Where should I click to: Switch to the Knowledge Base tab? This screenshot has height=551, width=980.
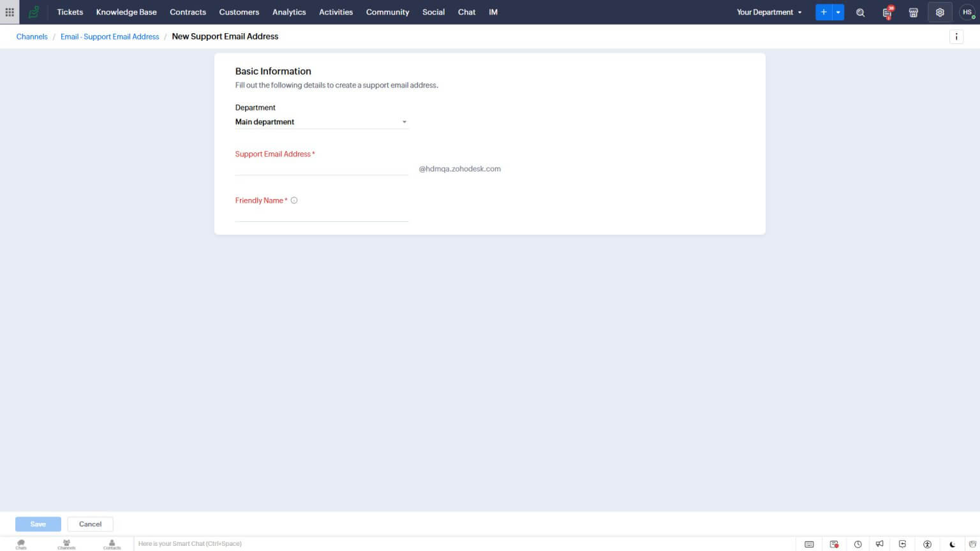pyautogui.click(x=126, y=12)
